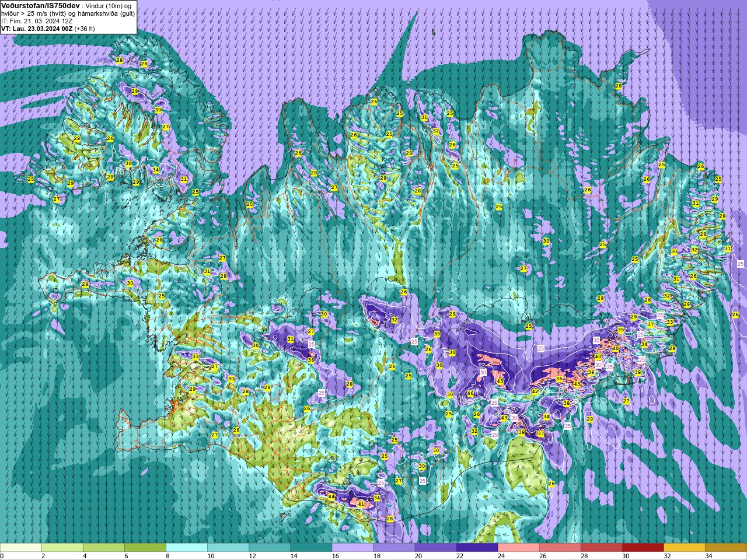Click the '(+36 h)' forecast offset text

point(85,29)
